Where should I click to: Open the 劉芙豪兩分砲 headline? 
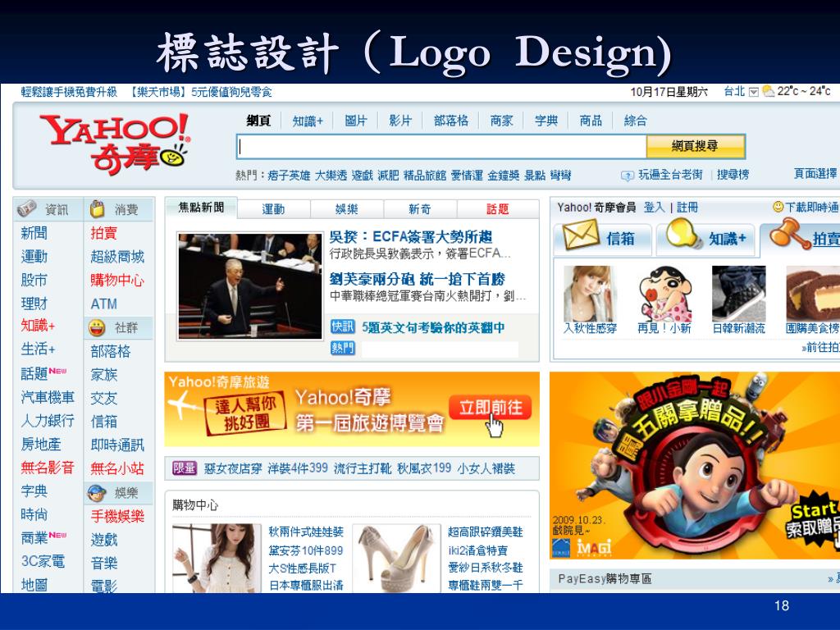(x=418, y=279)
